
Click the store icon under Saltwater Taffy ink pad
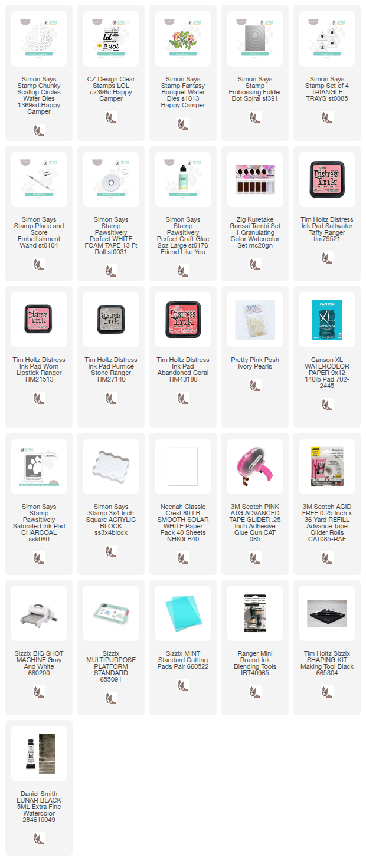click(x=327, y=258)
